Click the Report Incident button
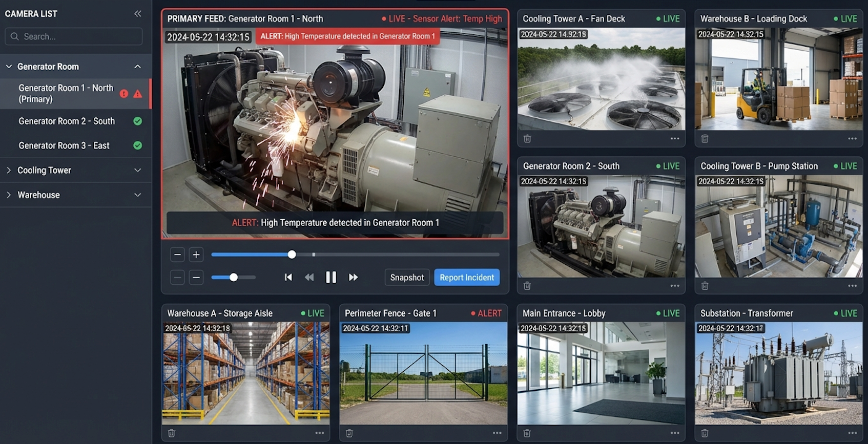This screenshot has width=868, height=444. (467, 277)
